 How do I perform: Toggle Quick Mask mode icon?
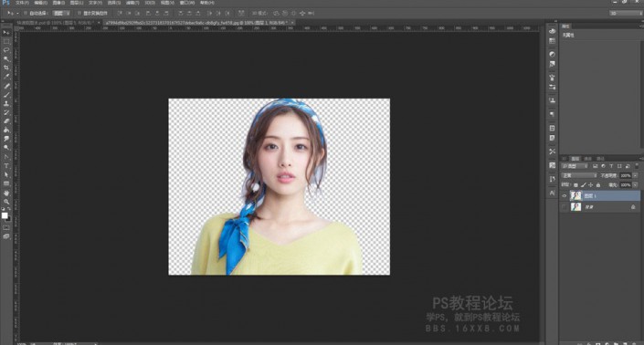tap(6, 227)
